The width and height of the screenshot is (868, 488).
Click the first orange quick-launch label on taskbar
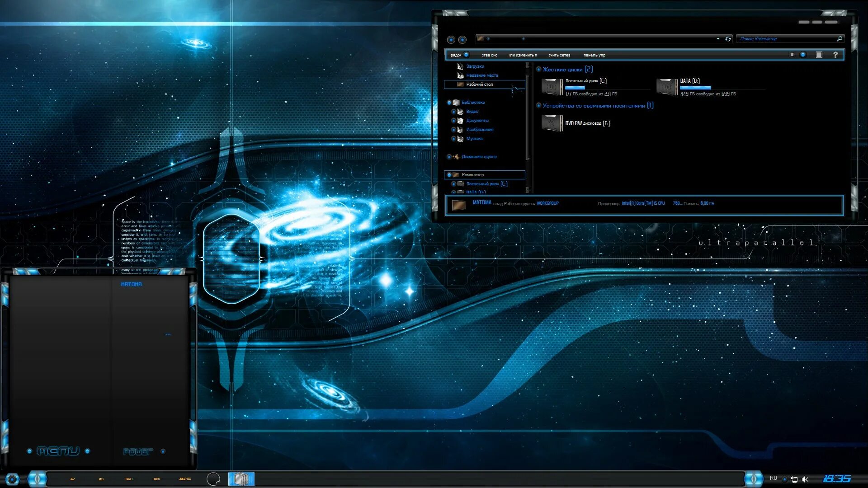pos(72,479)
